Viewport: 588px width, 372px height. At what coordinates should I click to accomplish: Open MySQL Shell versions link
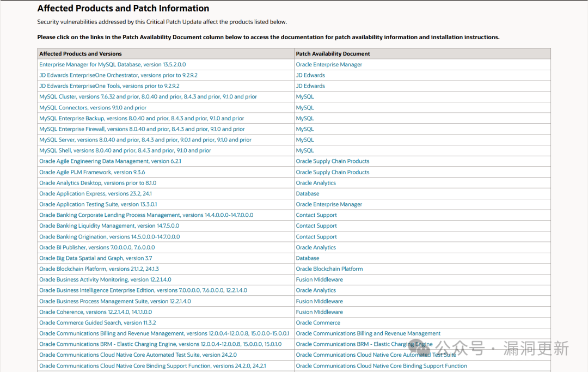pos(125,150)
